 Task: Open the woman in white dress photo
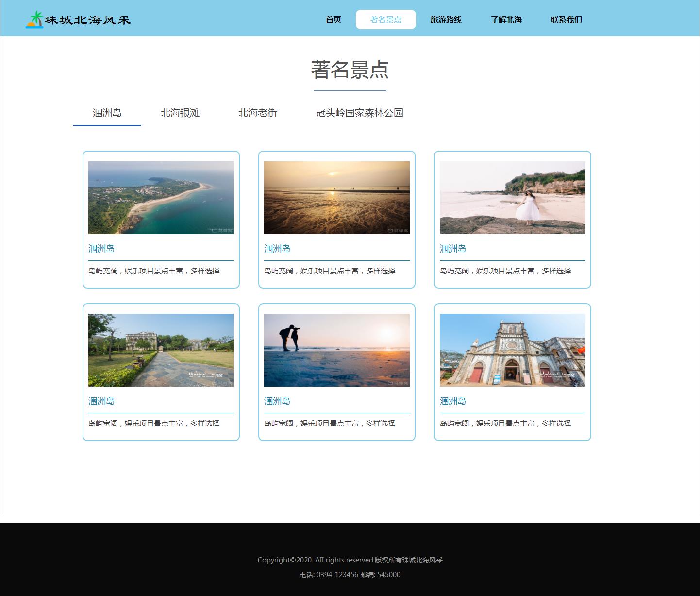click(513, 198)
